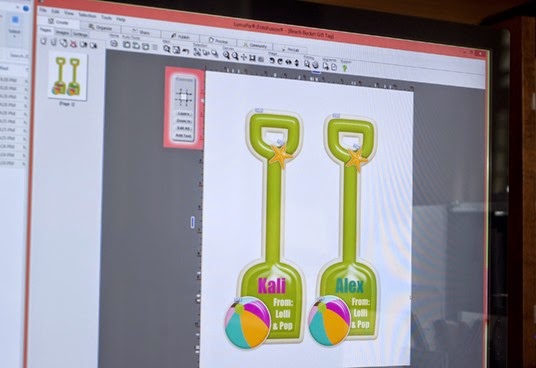Click the blue marker on vertical ruler
Screen dimensions: 536x368
[192, 222]
